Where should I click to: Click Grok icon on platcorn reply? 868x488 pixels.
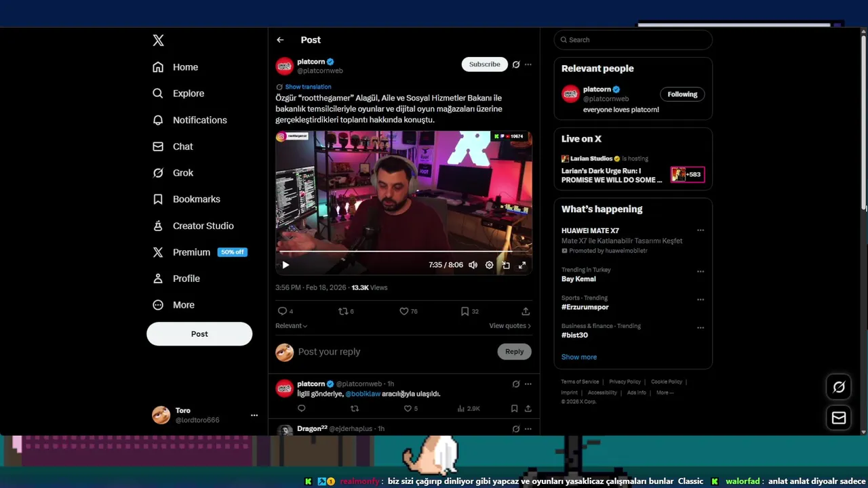pos(516,384)
